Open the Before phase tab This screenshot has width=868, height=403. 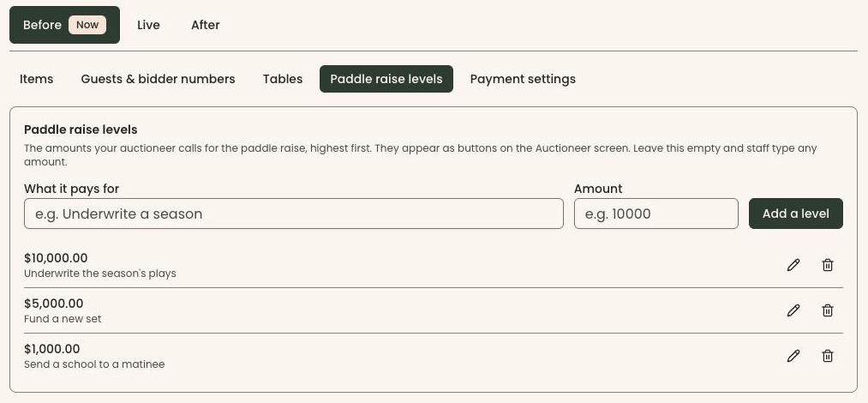pyautogui.click(x=65, y=25)
